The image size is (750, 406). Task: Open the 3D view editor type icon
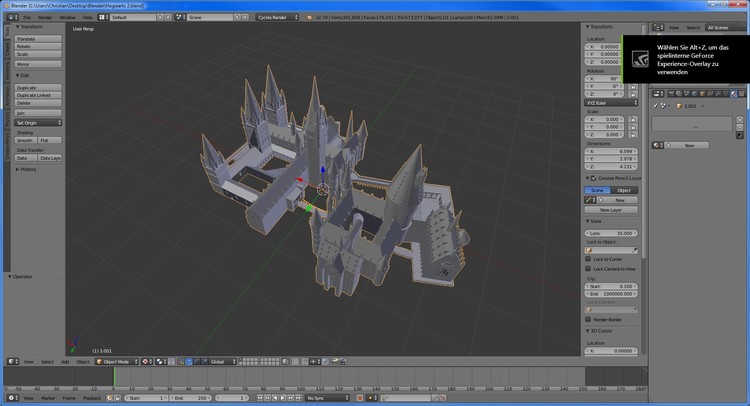click(13, 362)
